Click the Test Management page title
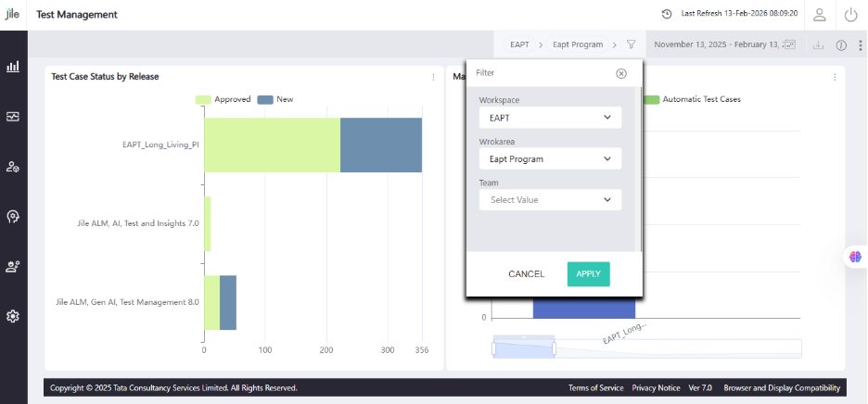This screenshot has width=868, height=404. 77,15
